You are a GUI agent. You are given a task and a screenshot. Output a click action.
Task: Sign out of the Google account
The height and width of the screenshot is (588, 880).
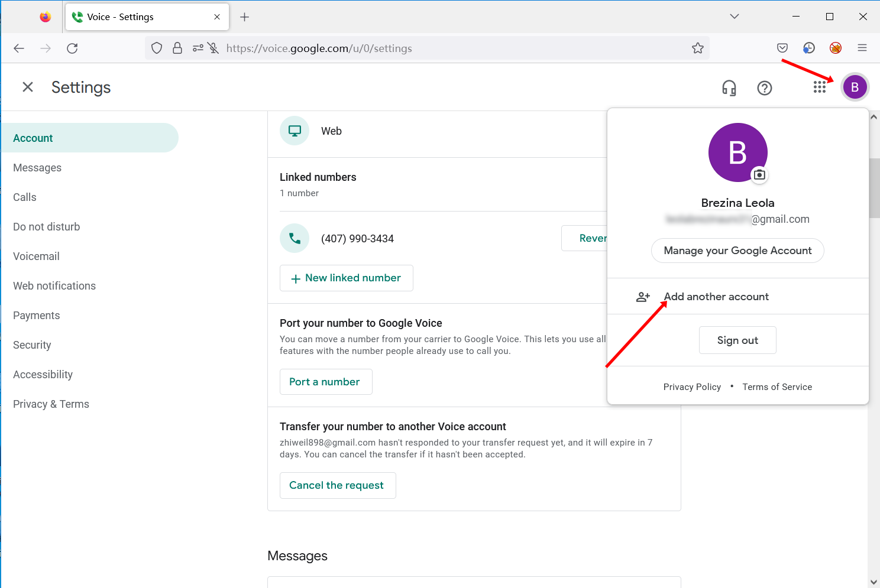[x=737, y=340]
